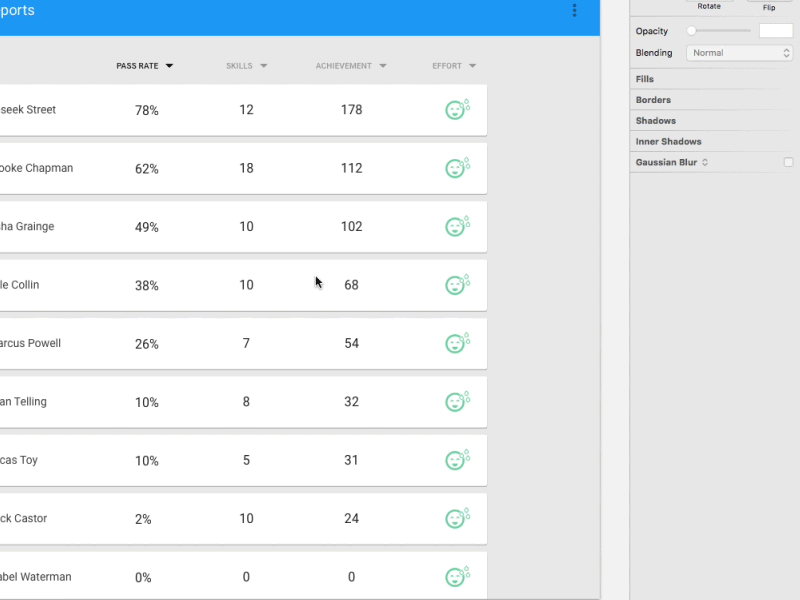This screenshot has width=800, height=600.
Task: Click the effort face in the Telling row
Action: [x=457, y=401]
